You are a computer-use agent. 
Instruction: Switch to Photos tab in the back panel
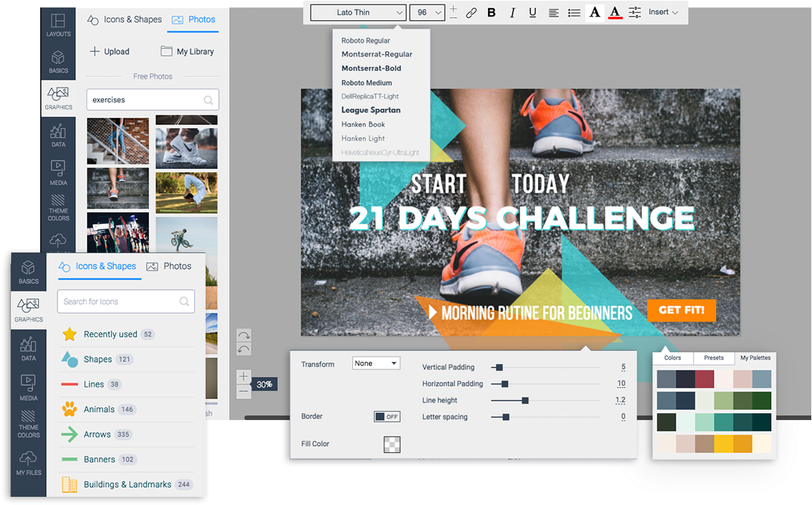[193, 19]
